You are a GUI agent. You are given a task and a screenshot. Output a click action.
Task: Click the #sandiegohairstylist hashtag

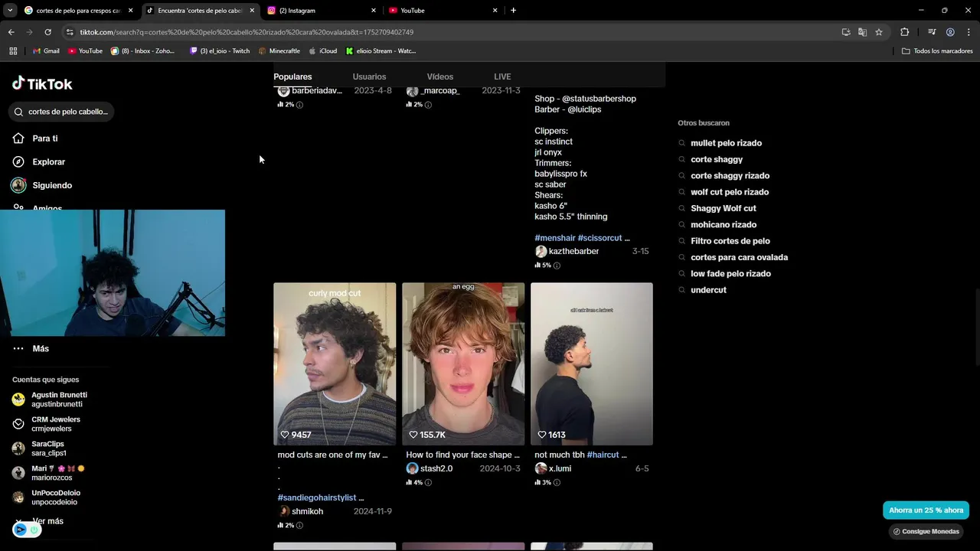pos(317,497)
